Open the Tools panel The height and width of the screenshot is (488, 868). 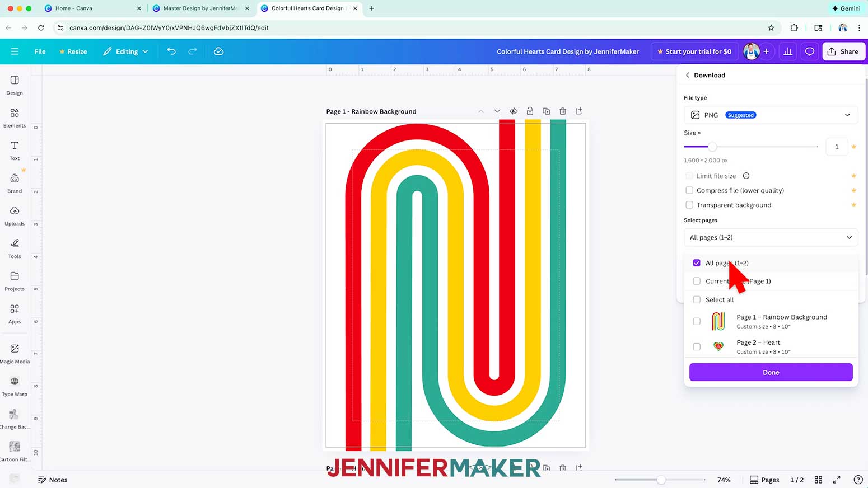click(15, 248)
